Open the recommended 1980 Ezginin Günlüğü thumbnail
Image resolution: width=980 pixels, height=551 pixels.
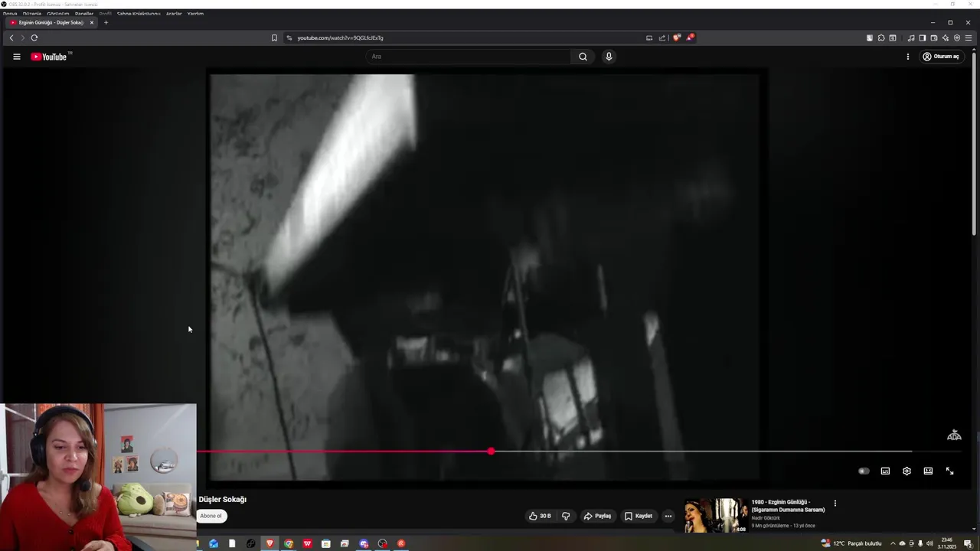pyautogui.click(x=716, y=515)
